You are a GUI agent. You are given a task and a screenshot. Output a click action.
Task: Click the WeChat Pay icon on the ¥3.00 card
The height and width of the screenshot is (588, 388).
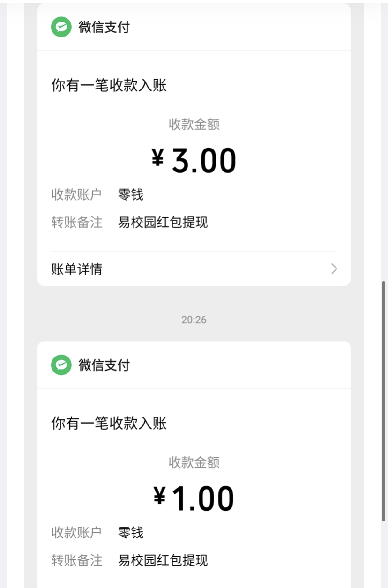tap(61, 27)
